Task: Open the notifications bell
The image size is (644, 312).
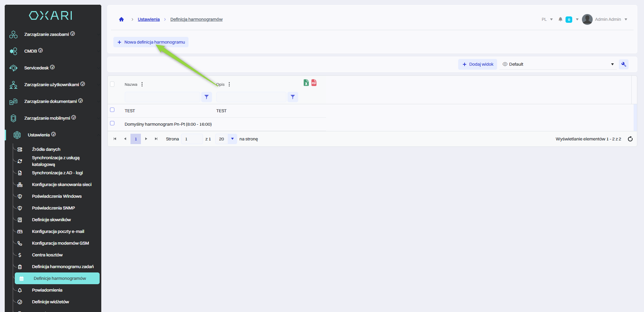Action: (x=560, y=19)
